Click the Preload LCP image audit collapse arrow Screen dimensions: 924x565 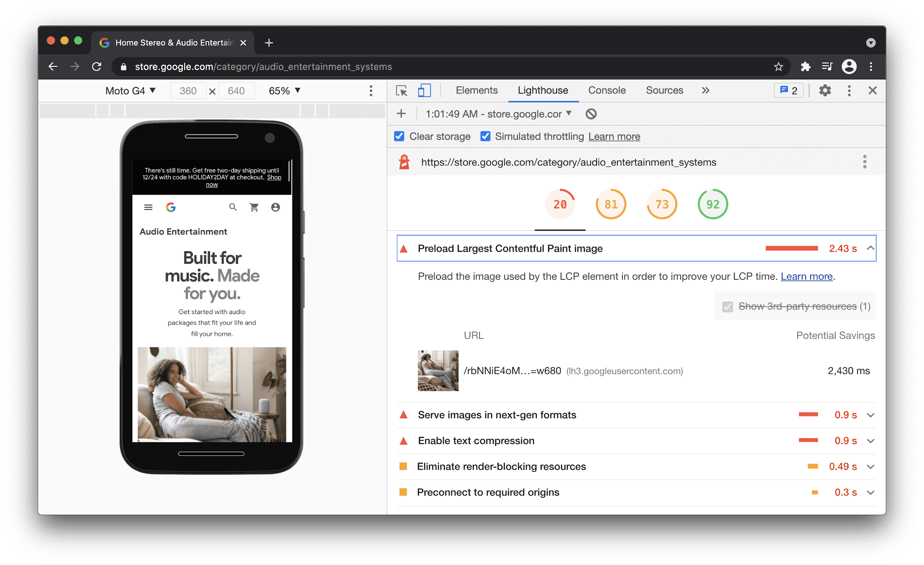pyautogui.click(x=870, y=248)
